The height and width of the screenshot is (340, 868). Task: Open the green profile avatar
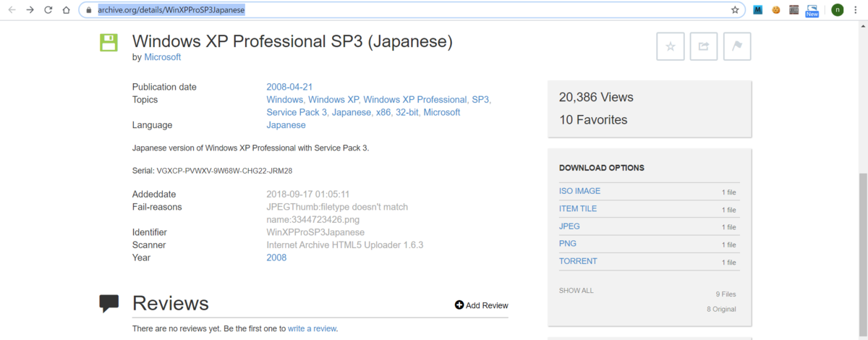coord(838,10)
